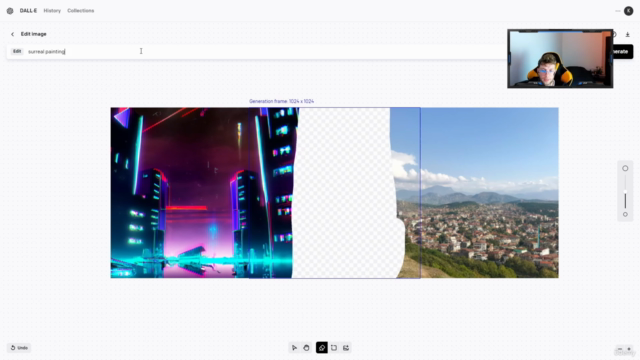Go back with the arrow beside Edit image
640x360 pixels.
tap(12, 34)
